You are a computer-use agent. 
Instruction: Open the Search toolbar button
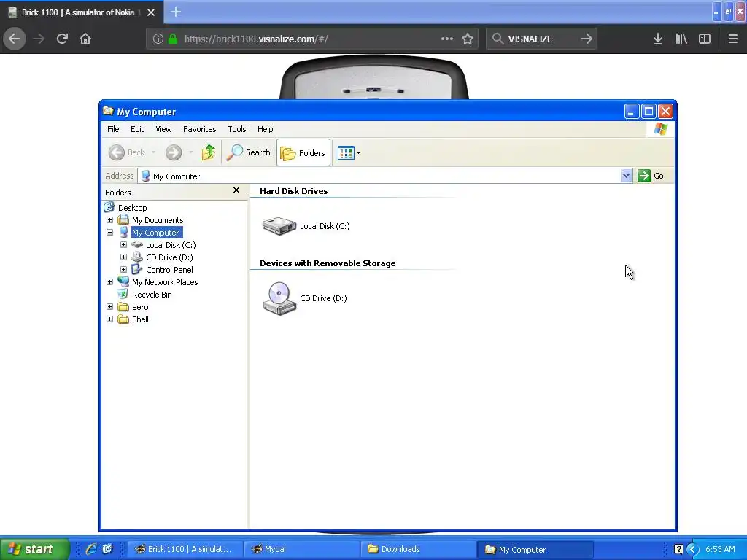click(x=249, y=152)
